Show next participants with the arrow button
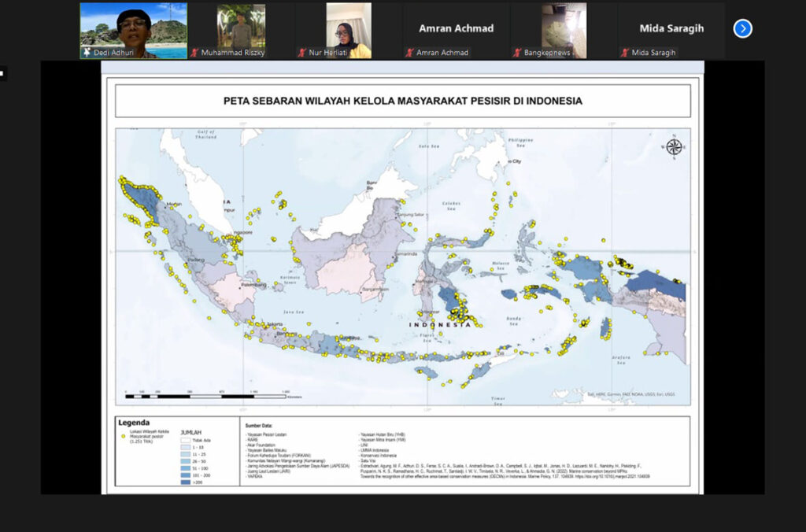The width and height of the screenshot is (806, 532). [x=742, y=29]
